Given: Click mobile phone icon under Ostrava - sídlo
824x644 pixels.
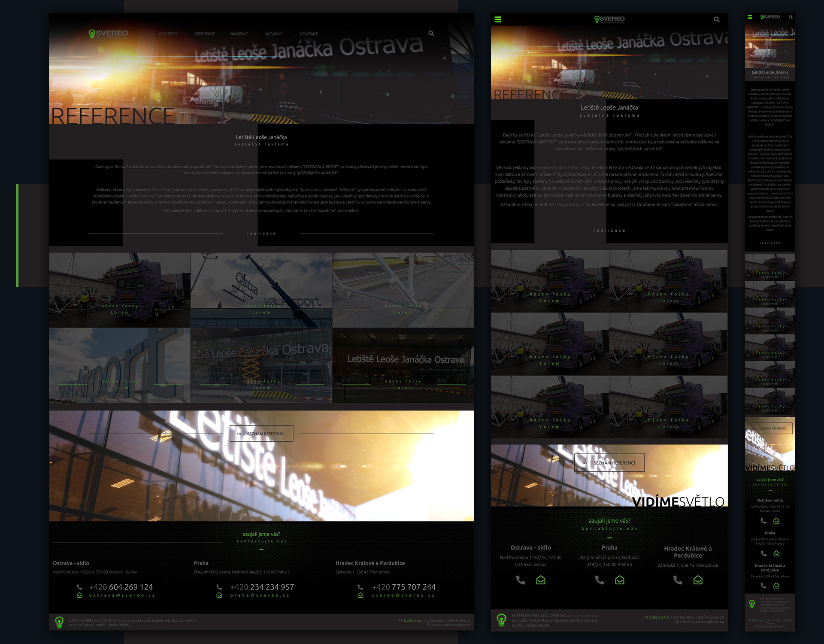Looking at the screenshot, I should click(x=763, y=521).
